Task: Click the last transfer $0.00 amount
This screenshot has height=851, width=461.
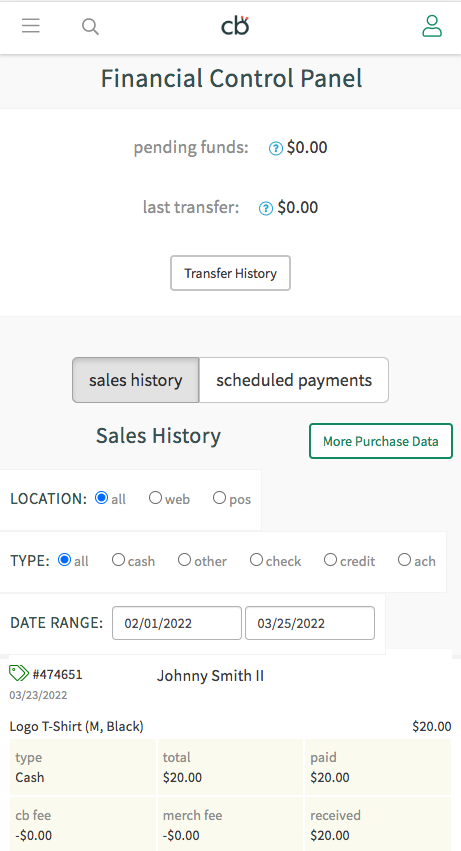Action: (298, 207)
